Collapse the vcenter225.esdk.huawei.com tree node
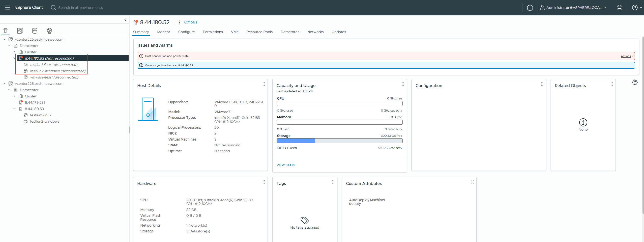The image size is (644, 242). (x=4, y=39)
